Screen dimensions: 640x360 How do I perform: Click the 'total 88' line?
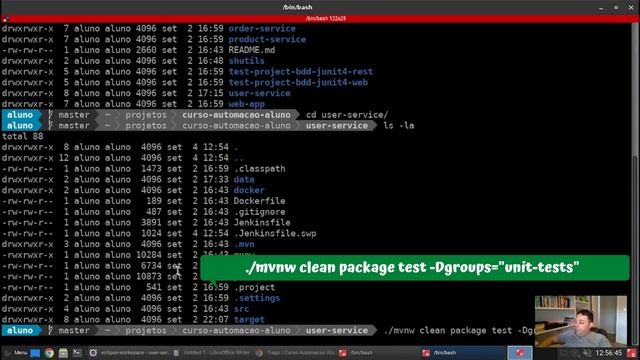(22, 136)
